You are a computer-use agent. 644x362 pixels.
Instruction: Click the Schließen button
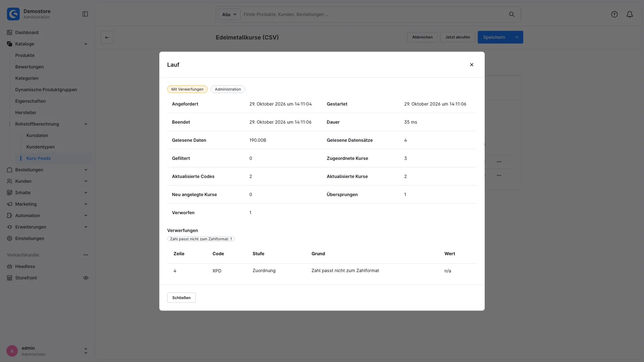tap(181, 298)
